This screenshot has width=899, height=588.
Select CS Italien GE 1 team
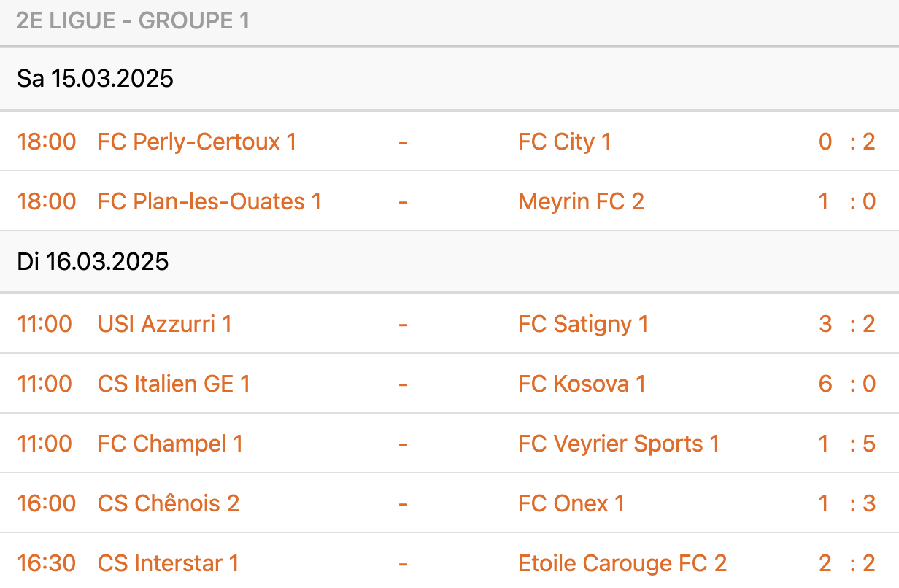[x=174, y=384]
